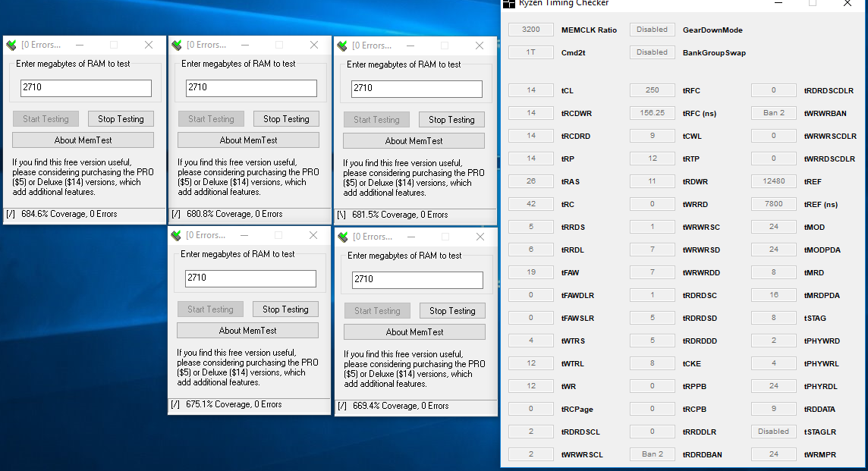
Task: Click the tRC value field showing 42
Action: [x=531, y=204]
